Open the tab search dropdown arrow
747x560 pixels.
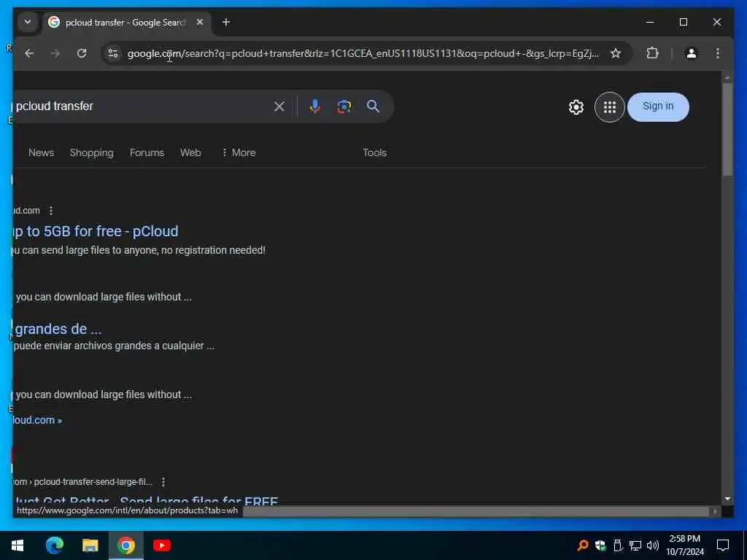point(28,22)
